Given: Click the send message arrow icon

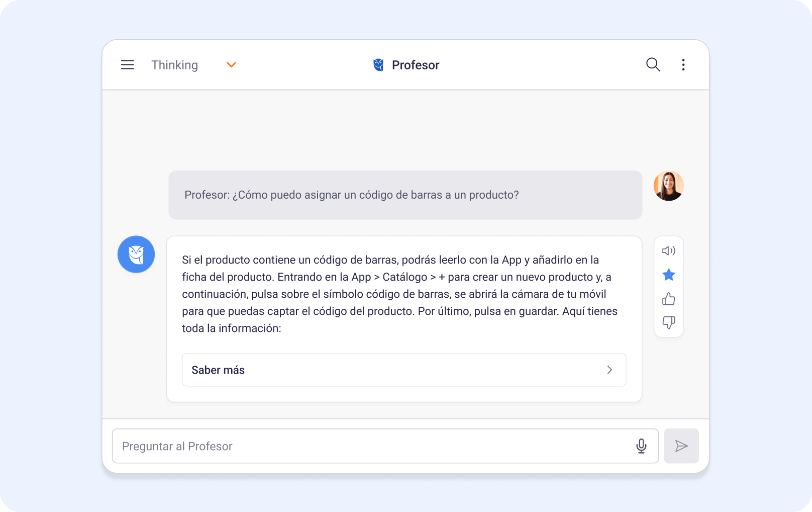Looking at the screenshot, I should [x=681, y=446].
